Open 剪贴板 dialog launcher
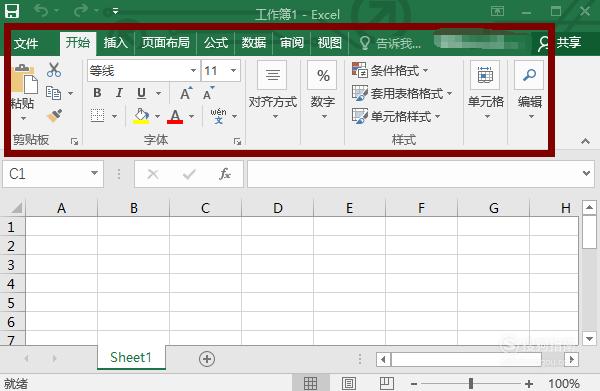 75,142
